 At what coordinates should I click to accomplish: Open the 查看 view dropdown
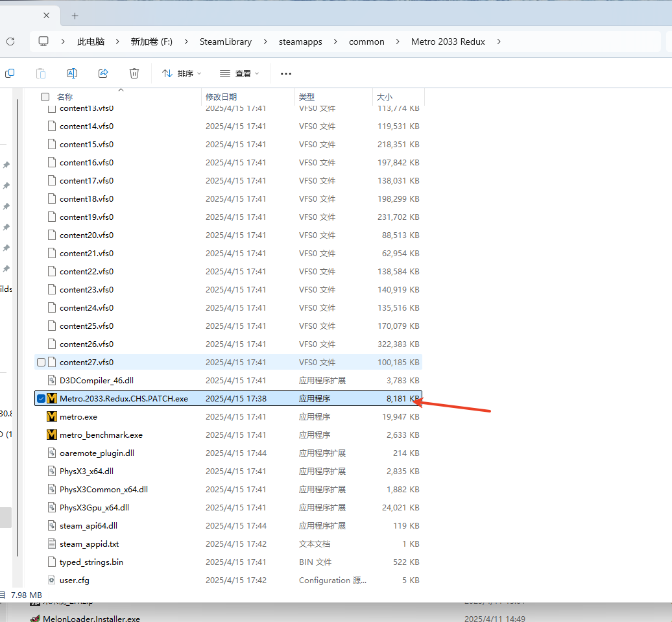[x=239, y=73]
